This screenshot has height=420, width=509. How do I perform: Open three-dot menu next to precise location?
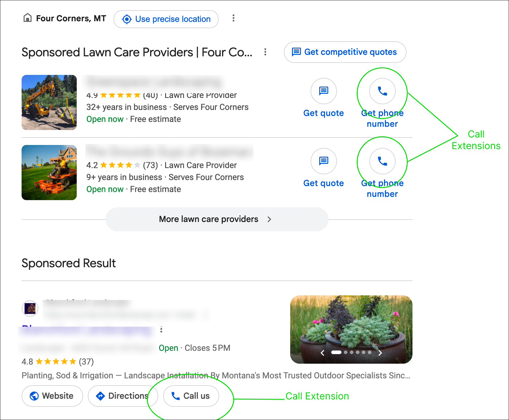(234, 18)
